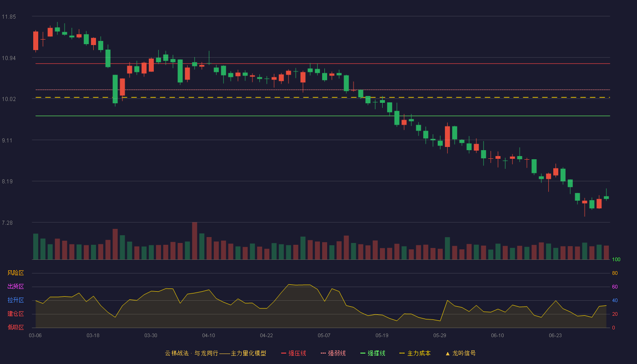Select the 05-07 date label
Viewport: 637px width, 364px height.
click(x=324, y=335)
